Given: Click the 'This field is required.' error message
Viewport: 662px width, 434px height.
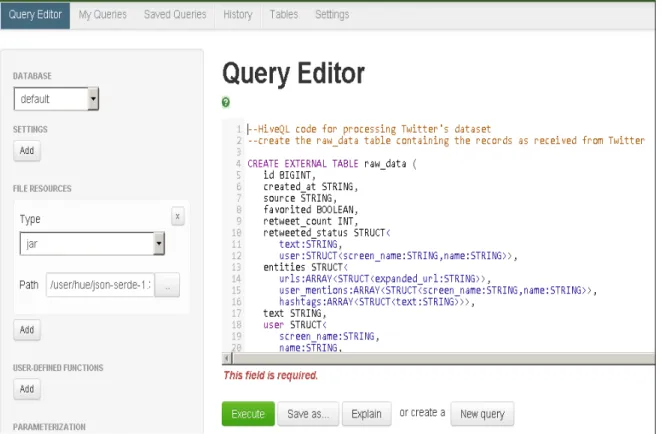Looking at the screenshot, I should tap(271, 375).
